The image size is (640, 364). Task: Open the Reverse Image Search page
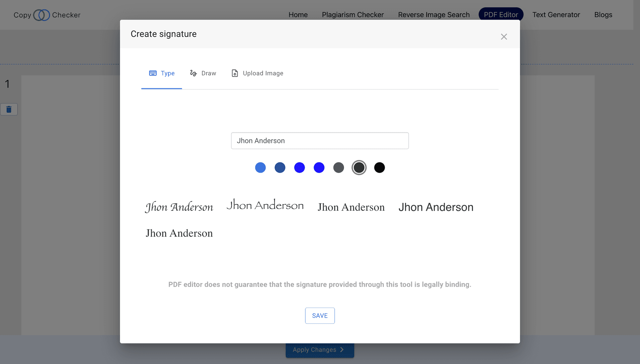(434, 15)
